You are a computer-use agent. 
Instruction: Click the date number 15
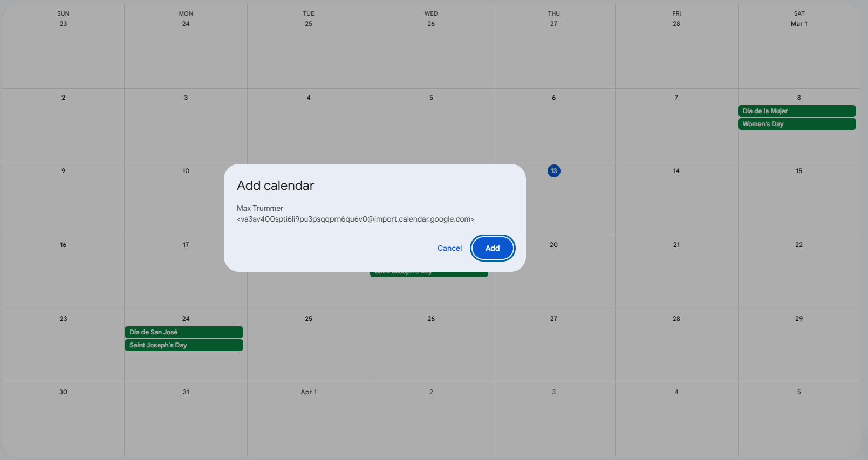pos(799,171)
